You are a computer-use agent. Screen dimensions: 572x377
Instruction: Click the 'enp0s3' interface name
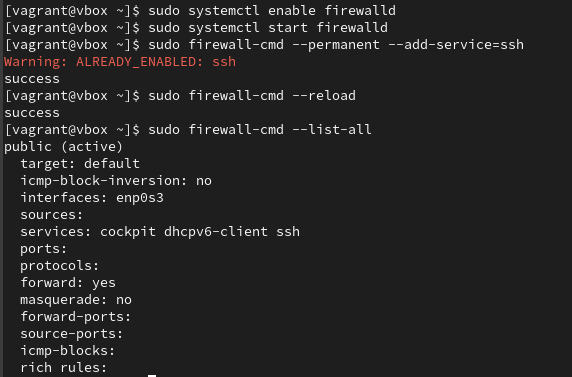[140, 198]
